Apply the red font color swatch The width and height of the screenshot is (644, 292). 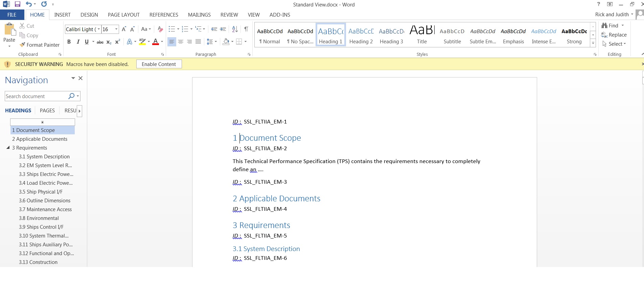tap(156, 42)
